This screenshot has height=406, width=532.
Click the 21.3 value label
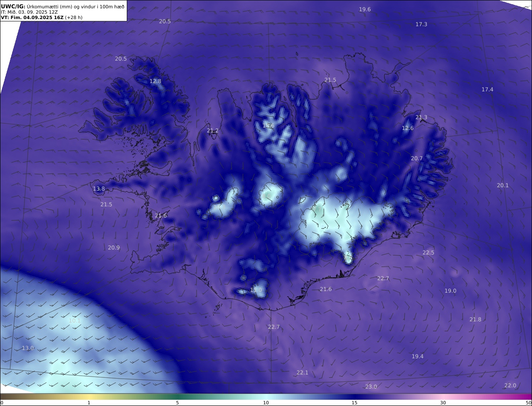(421, 117)
